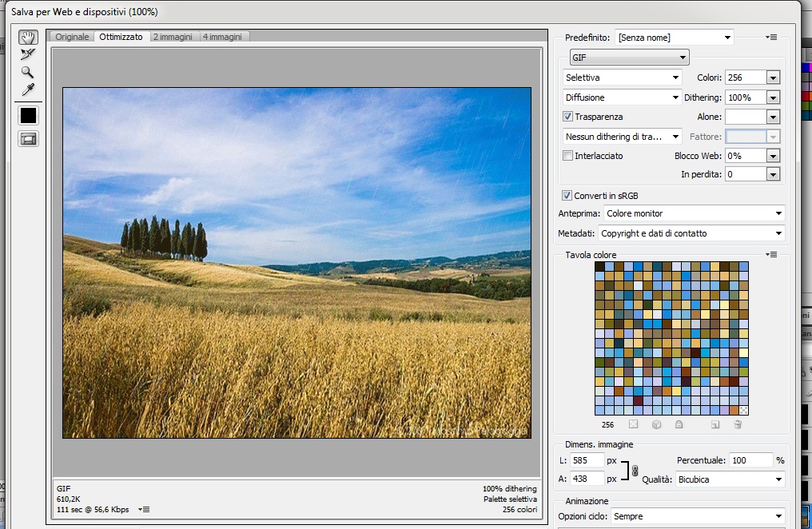The image size is (812, 529).
Task: Map selected color to transparent
Action: pos(633,425)
